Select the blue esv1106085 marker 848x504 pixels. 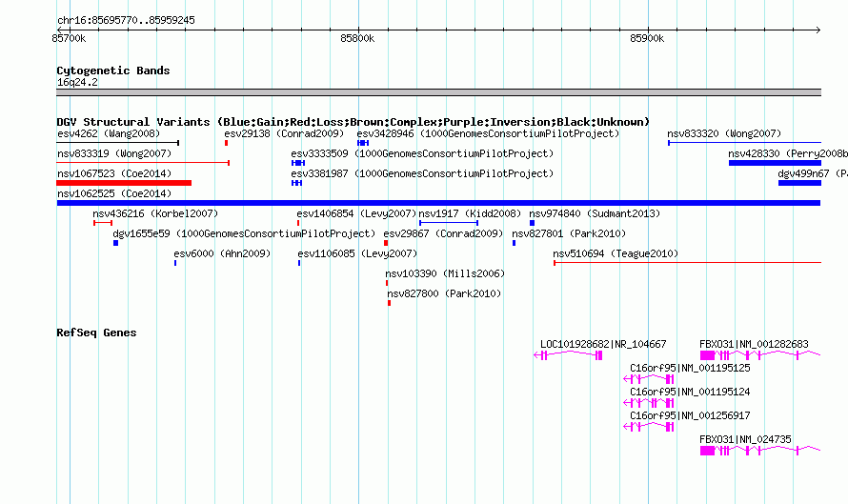point(299,263)
